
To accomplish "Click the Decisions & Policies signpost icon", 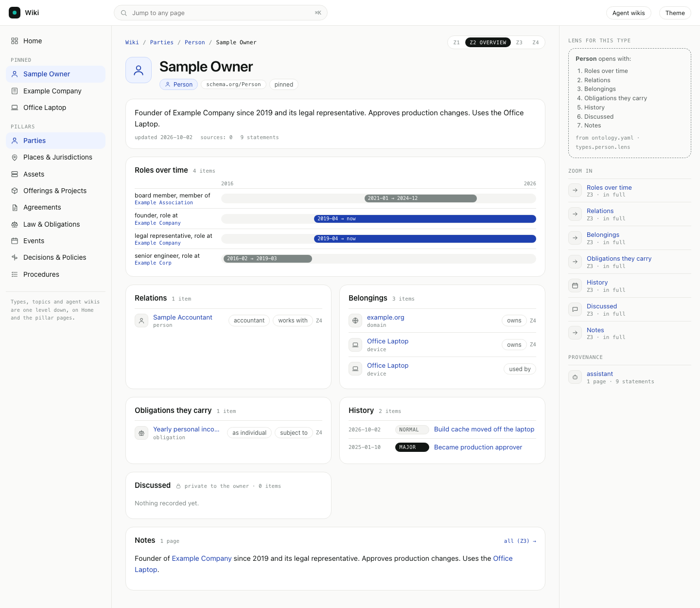I will click(x=15, y=257).
